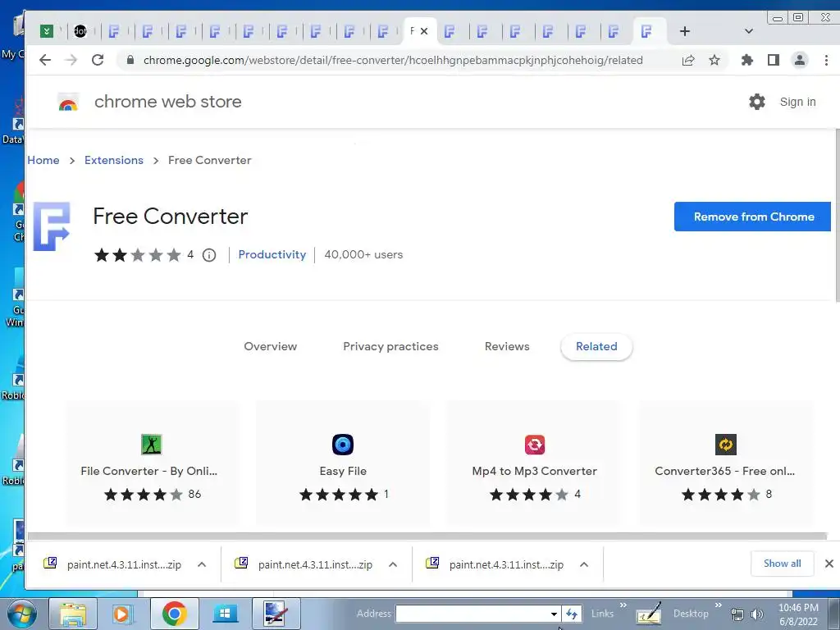This screenshot has width=840, height=630.
Task: Click the Free Converter extension logo
Action: 52,226
